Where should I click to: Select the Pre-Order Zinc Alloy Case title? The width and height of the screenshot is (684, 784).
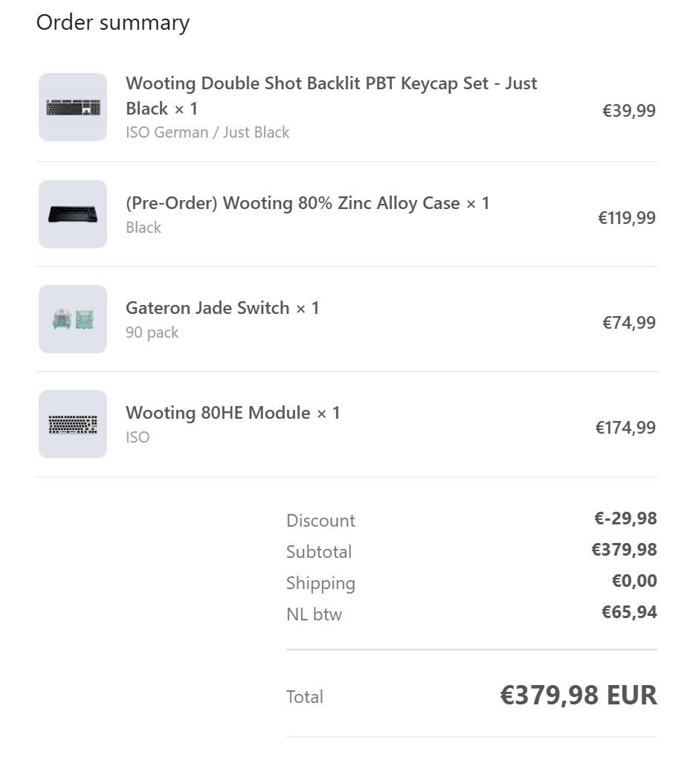pyautogui.click(x=307, y=203)
